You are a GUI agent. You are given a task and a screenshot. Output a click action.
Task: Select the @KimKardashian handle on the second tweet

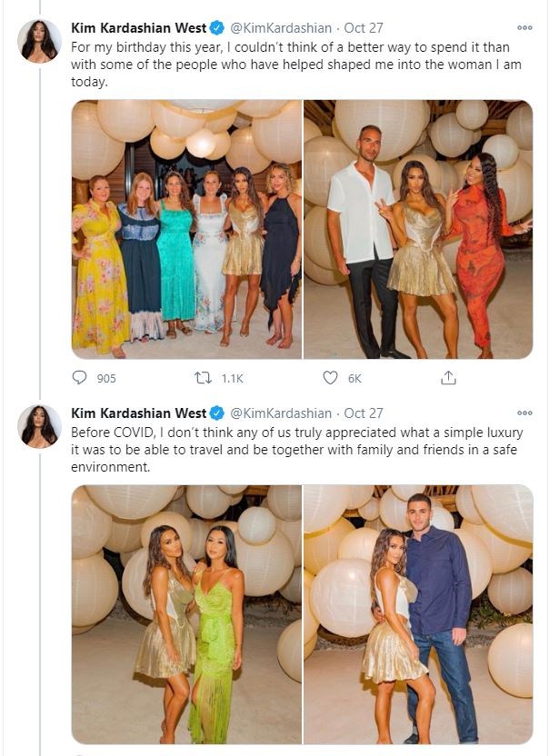(281, 413)
